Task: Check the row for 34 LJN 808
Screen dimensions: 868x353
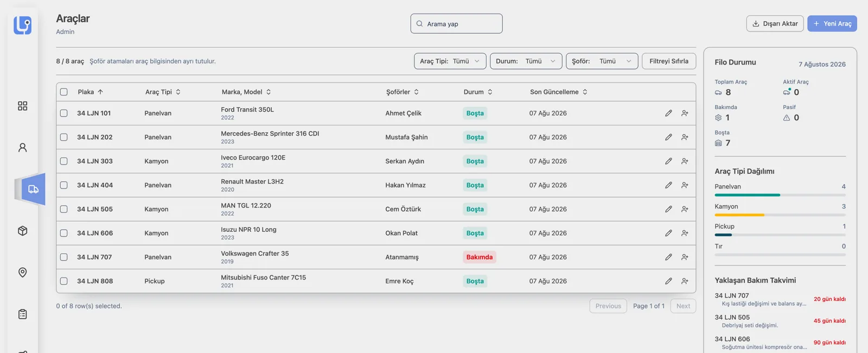Action: pos(64,281)
